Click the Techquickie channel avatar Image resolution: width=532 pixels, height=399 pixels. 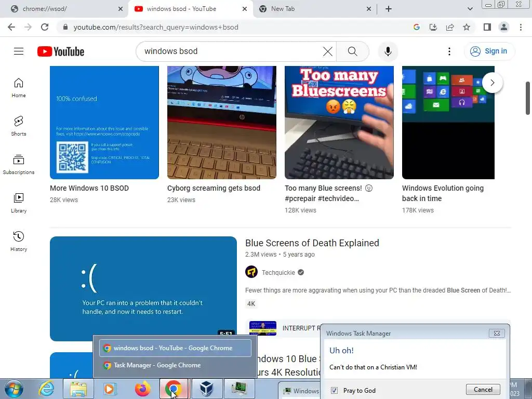[x=251, y=272]
